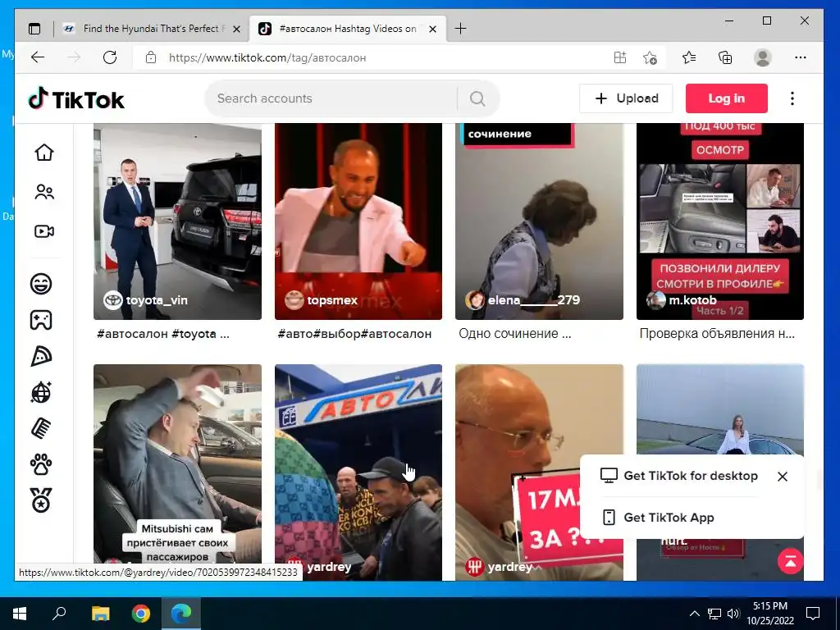
Task: Go back using browser back arrow
Action: click(x=38, y=57)
